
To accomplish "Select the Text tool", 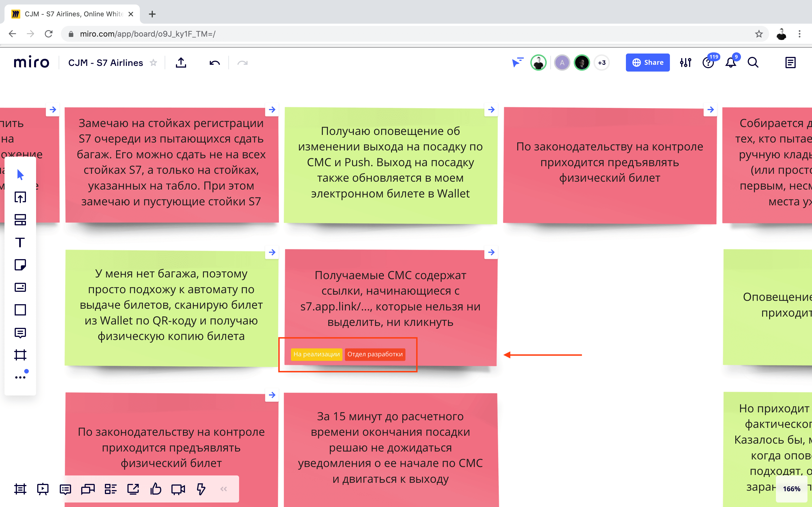I will pyautogui.click(x=20, y=243).
